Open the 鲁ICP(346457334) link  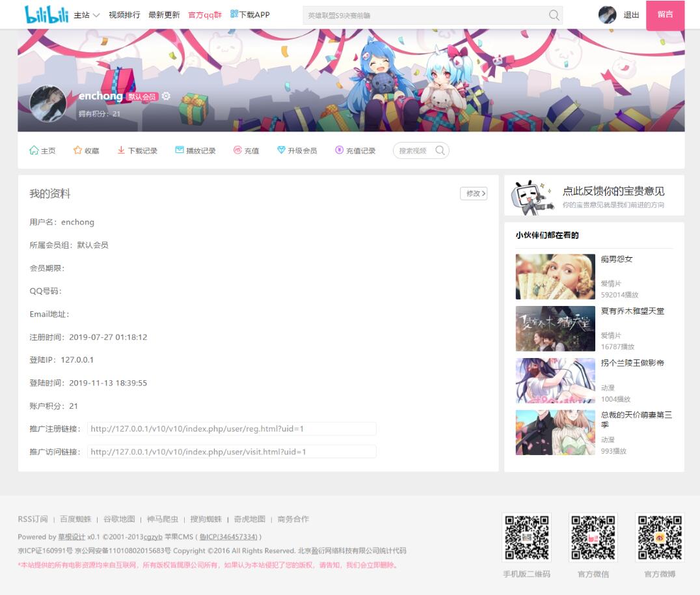228,537
